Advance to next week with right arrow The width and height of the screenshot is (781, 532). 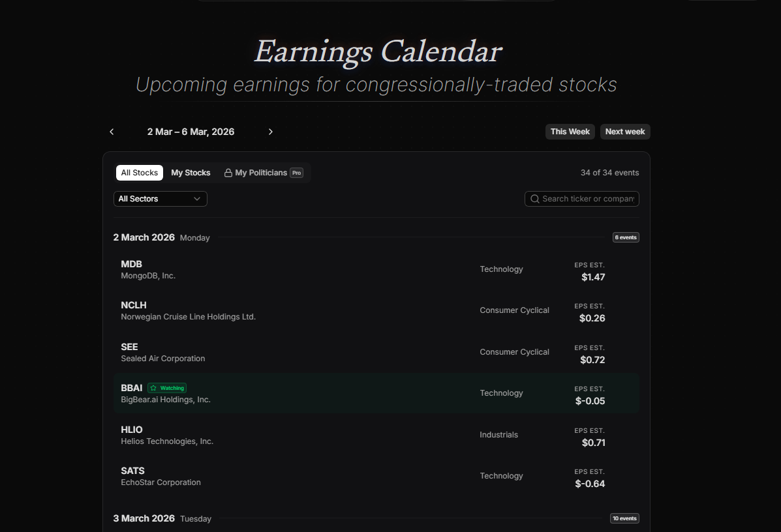271,131
